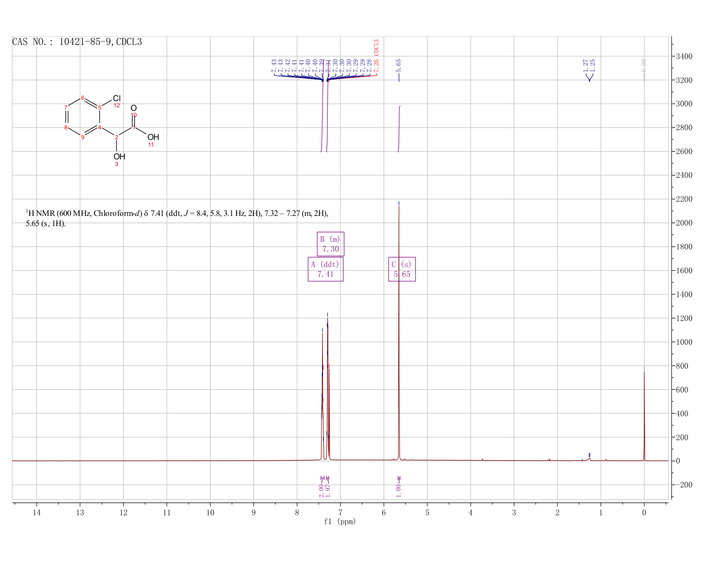Click the OH group labeled 11
Screen dimensions: 728x563
[153, 137]
